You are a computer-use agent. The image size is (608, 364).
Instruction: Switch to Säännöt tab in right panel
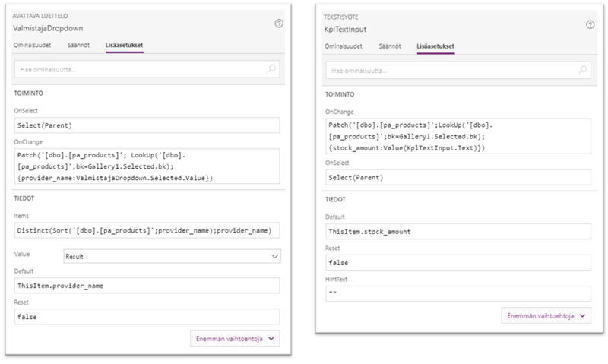pyautogui.click(x=391, y=46)
